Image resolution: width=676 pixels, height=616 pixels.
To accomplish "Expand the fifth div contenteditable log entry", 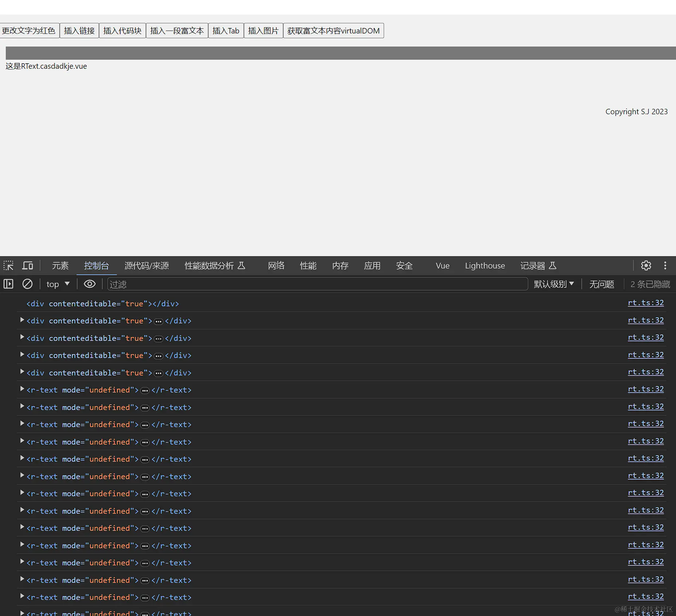I will pyautogui.click(x=22, y=372).
